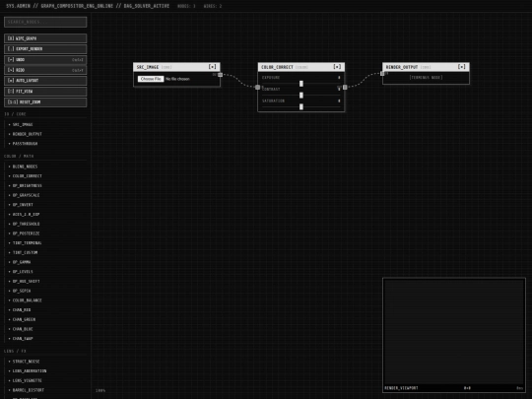Add the OP_LEVELS node from sidebar
The width and height of the screenshot is (532, 399).
pyautogui.click(x=45, y=272)
